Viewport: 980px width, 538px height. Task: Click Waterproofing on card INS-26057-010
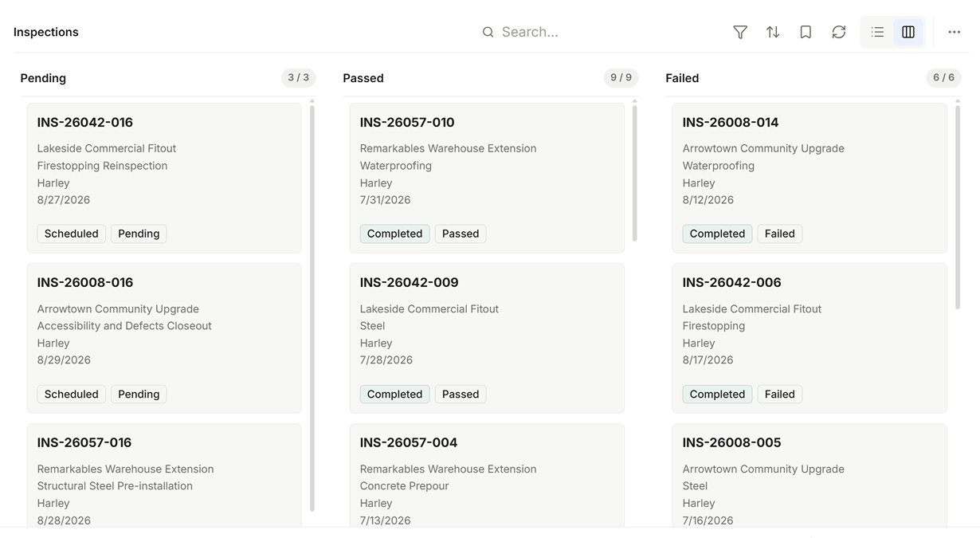click(396, 166)
